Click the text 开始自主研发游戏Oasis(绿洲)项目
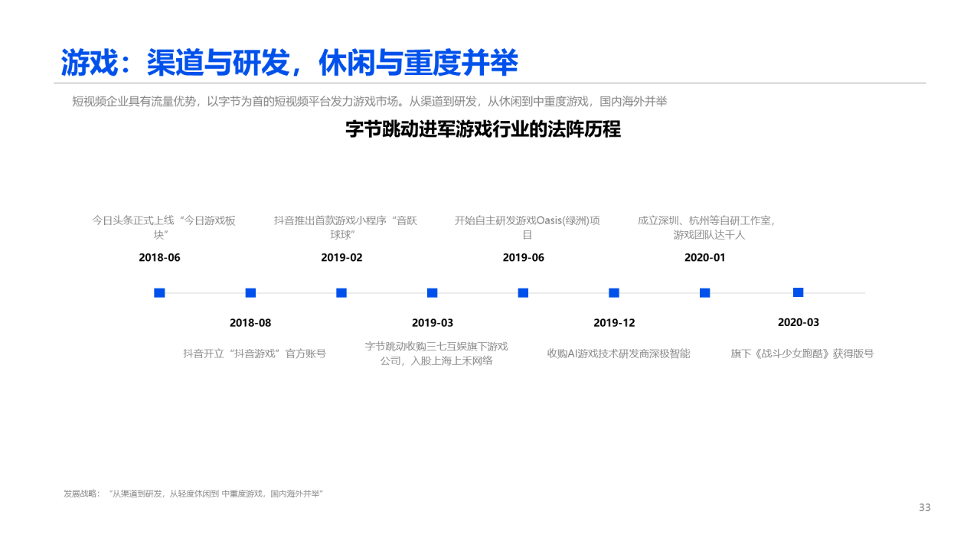 (x=527, y=227)
